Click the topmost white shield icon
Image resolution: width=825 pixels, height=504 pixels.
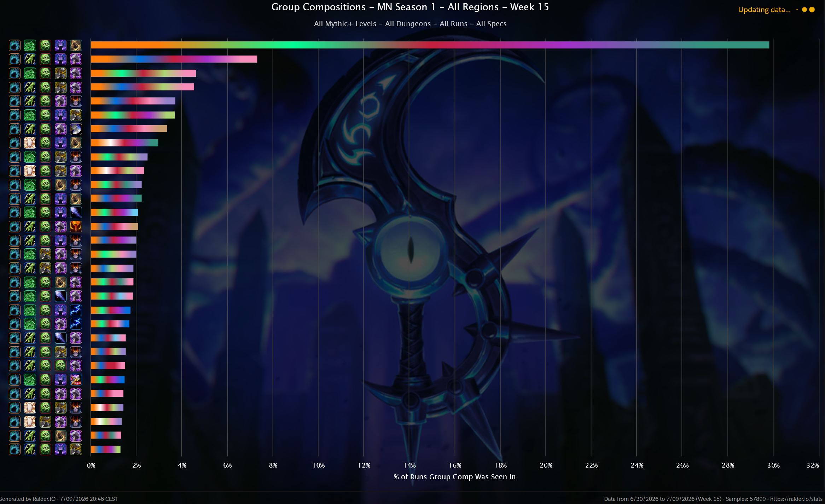pyautogui.click(x=30, y=143)
